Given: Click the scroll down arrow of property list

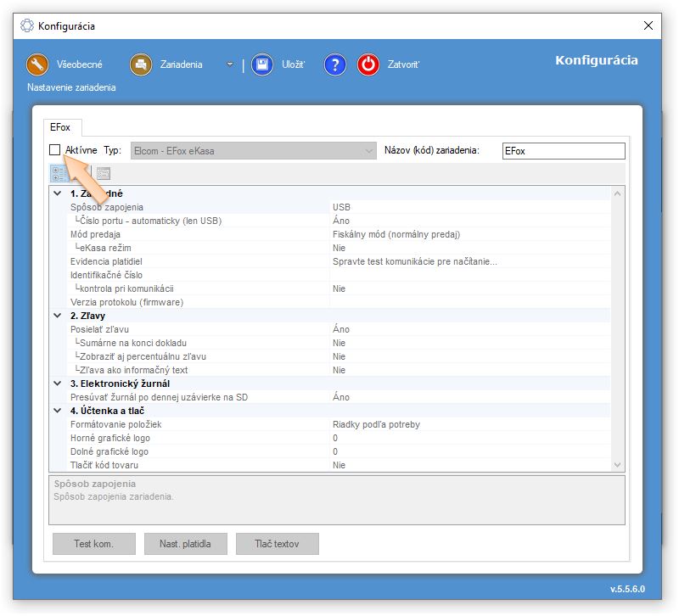Looking at the screenshot, I should tap(617, 464).
